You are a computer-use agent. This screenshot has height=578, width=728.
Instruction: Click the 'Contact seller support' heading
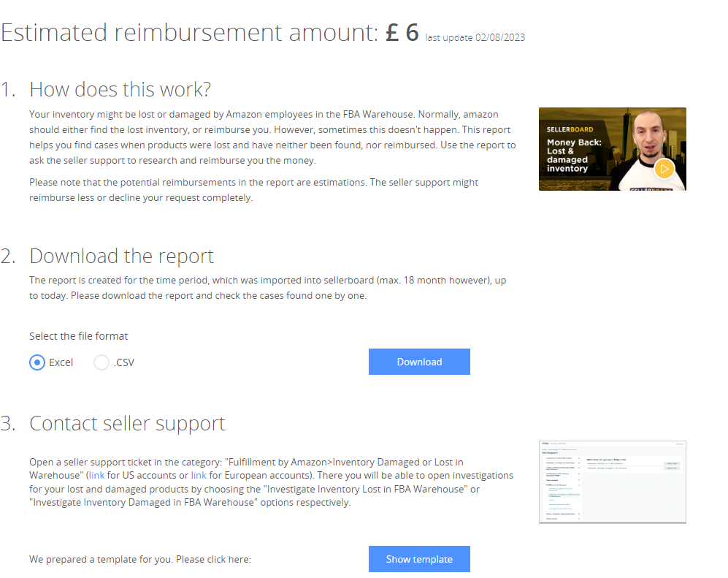point(127,424)
